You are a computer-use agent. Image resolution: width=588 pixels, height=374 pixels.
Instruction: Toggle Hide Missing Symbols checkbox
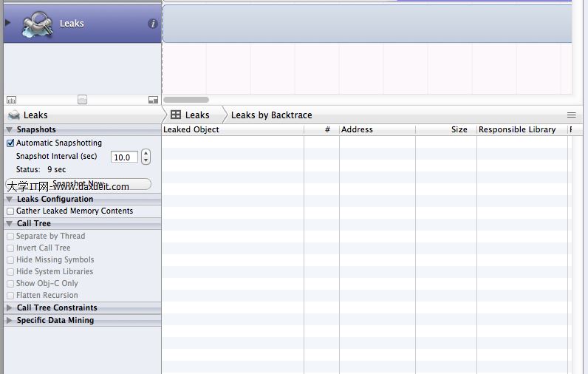click(10, 260)
